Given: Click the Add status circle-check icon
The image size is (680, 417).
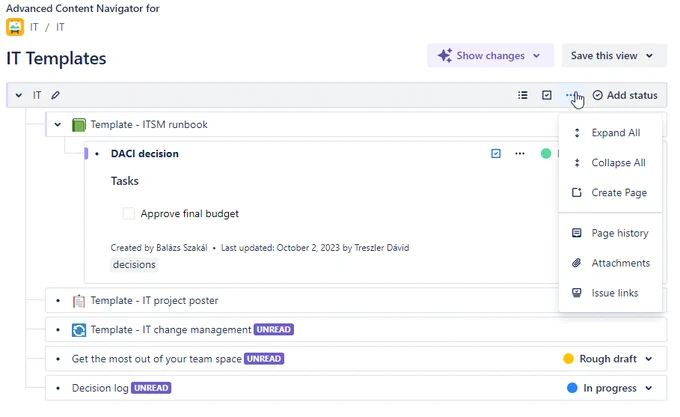Looking at the screenshot, I should click(598, 95).
